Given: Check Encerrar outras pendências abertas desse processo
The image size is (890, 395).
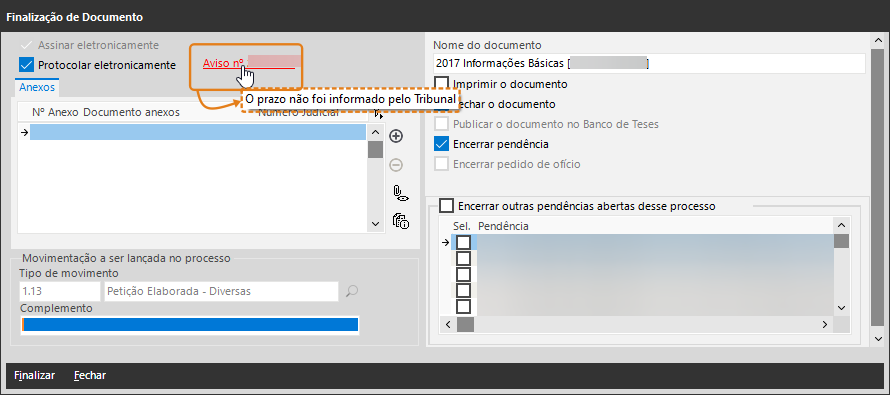Looking at the screenshot, I should tap(447, 205).
